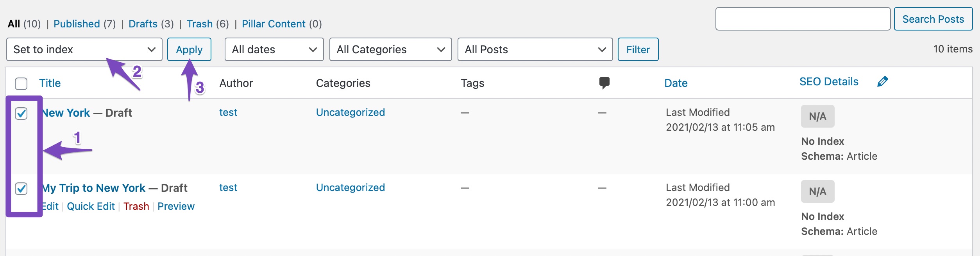
Task: Expand the All dates filter dropdown
Action: tap(274, 49)
